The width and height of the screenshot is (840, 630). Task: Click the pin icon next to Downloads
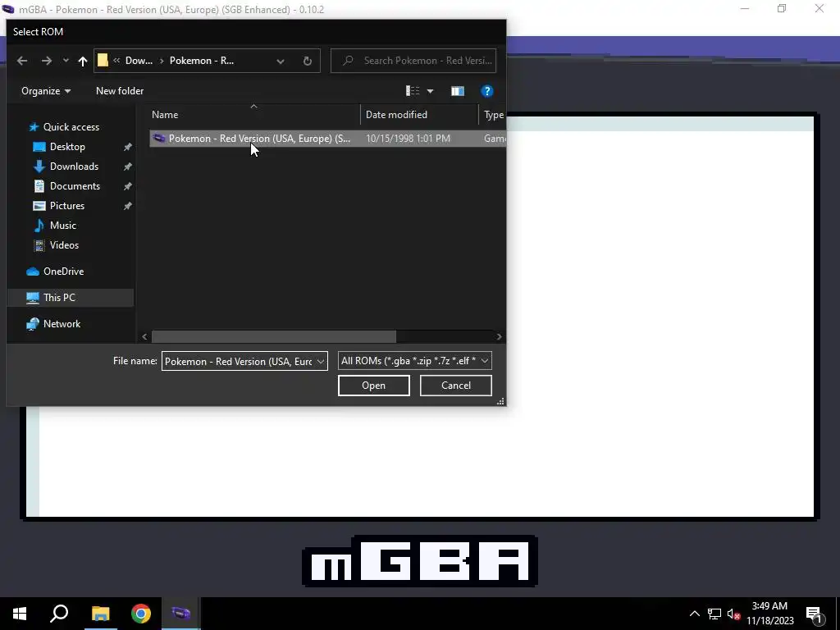point(127,167)
